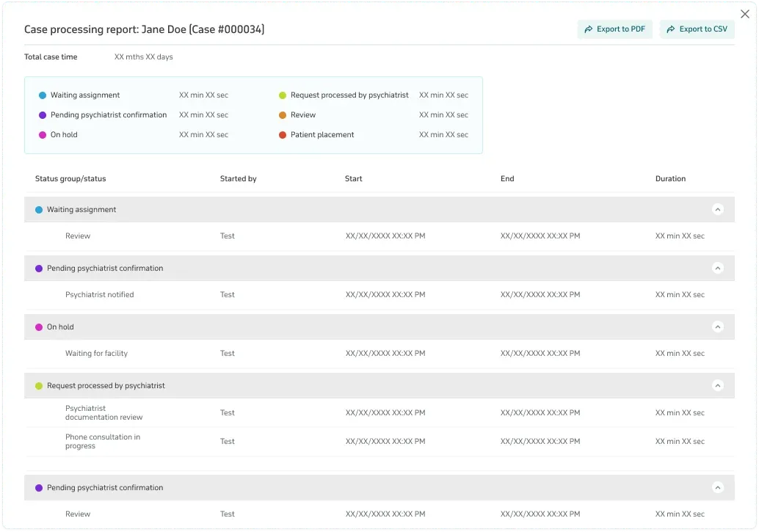Click magenta dot in On hold group header

[x=39, y=327]
